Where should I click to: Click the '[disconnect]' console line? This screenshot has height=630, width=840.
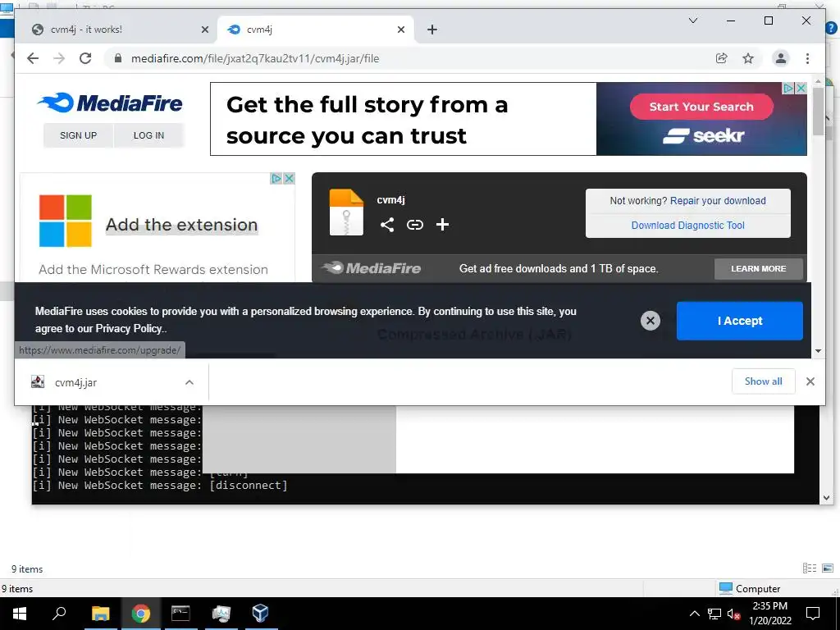point(160,486)
